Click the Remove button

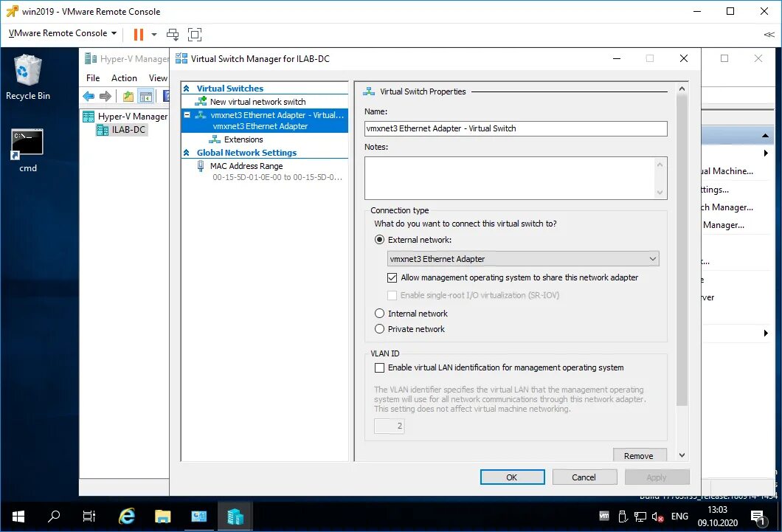[640, 455]
